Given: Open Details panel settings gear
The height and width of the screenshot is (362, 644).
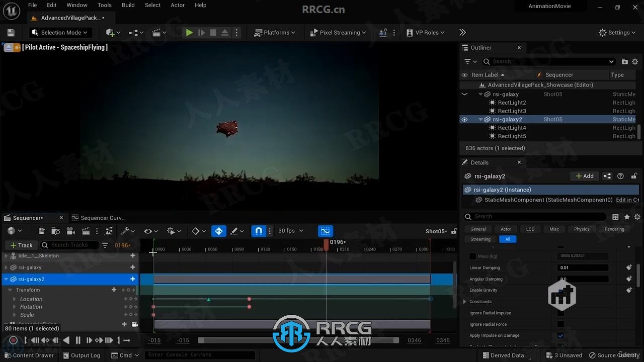Looking at the screenshot, I should [x=637, y=217].
